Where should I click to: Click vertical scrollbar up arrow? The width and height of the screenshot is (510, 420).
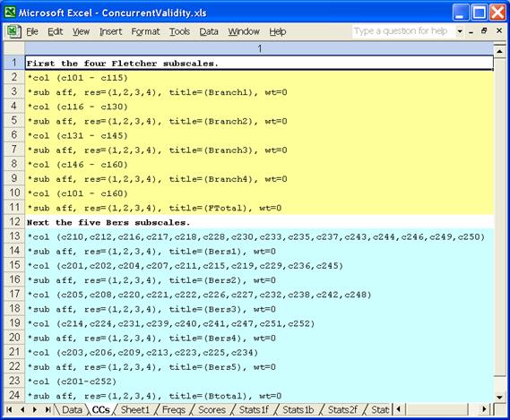click(499, 51)
